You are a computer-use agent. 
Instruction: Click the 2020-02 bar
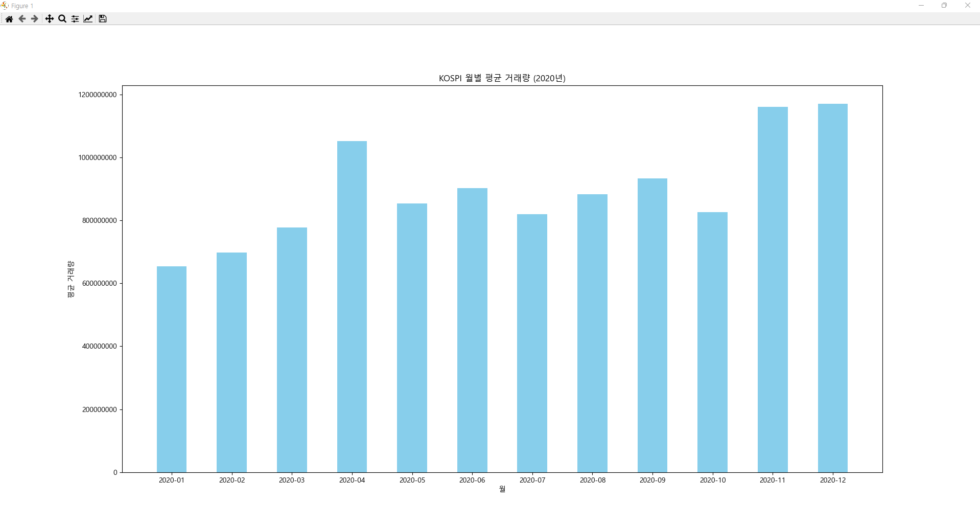tap(232, 362)
